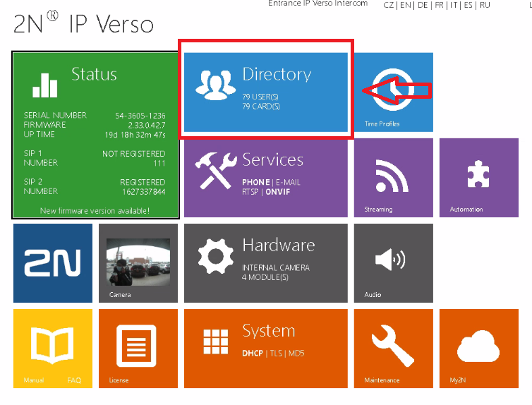Screen dimensions: 532x405
Task: Open the Time Profiles clock tile
Action: [x=394, y=92]
